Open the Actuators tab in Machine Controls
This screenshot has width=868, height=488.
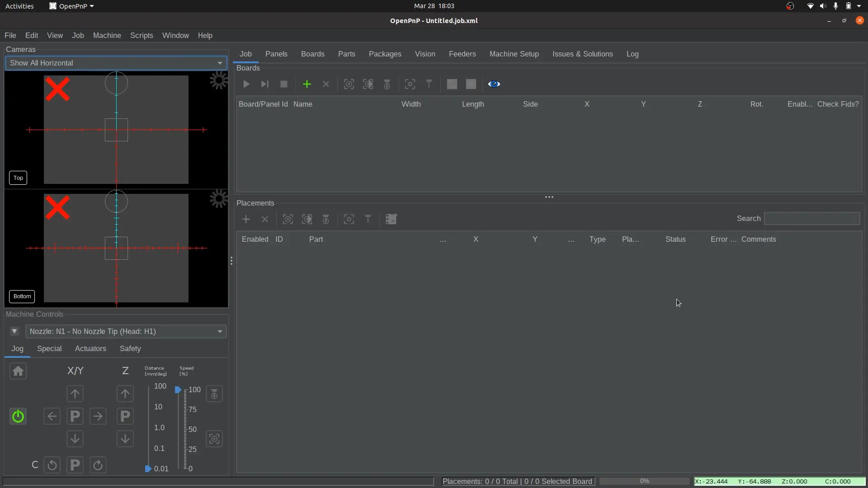coord(90,348)
